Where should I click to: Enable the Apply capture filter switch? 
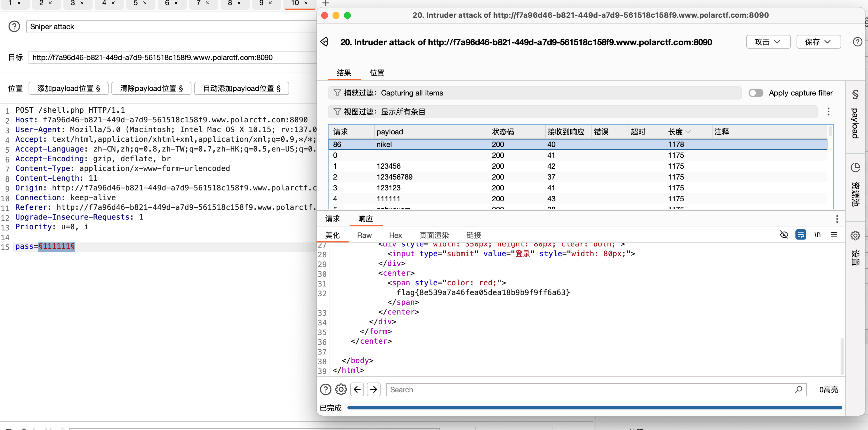(756, 93)
